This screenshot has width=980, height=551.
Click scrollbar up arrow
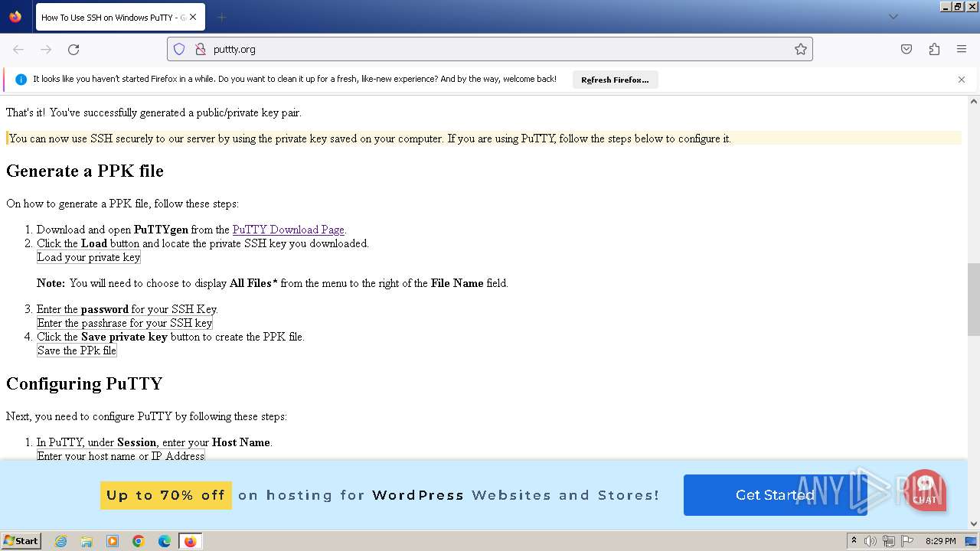974,102
